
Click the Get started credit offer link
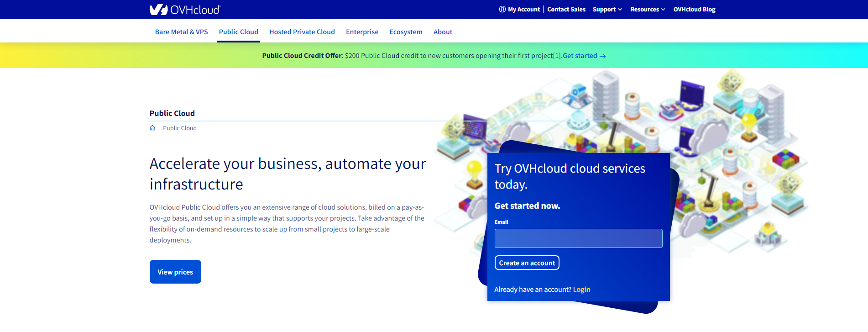coord(580,56)
